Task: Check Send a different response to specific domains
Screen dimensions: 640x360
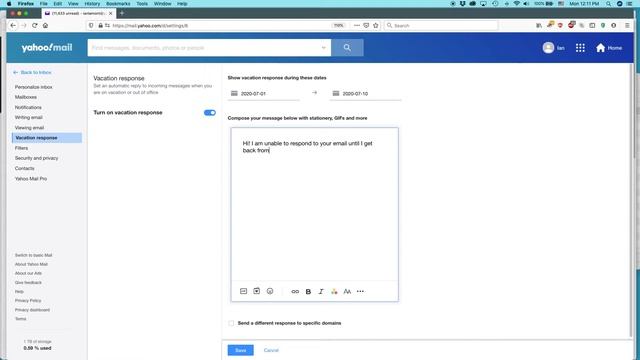Action: (x=231, y=323)
